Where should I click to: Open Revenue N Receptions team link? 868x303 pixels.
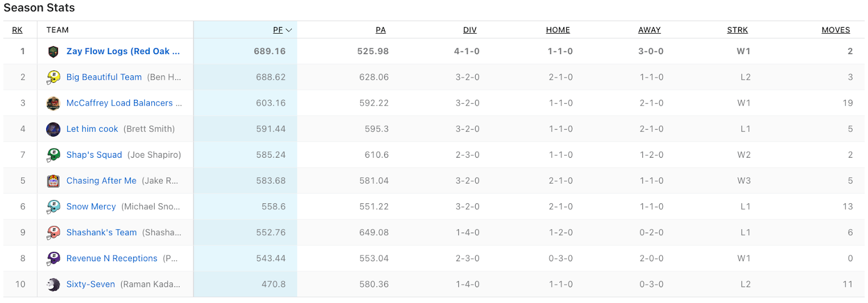point(112,259)
